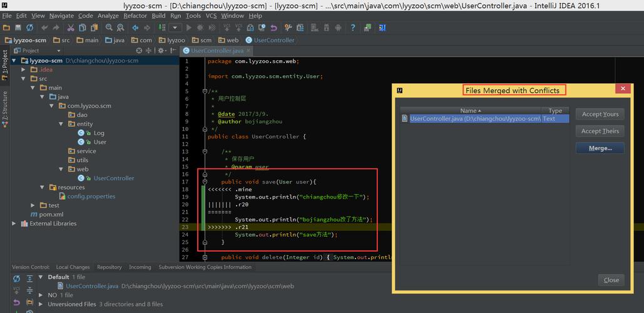Select config.properties in the project tree
644x313 pixels.
(x=91, y=196)
